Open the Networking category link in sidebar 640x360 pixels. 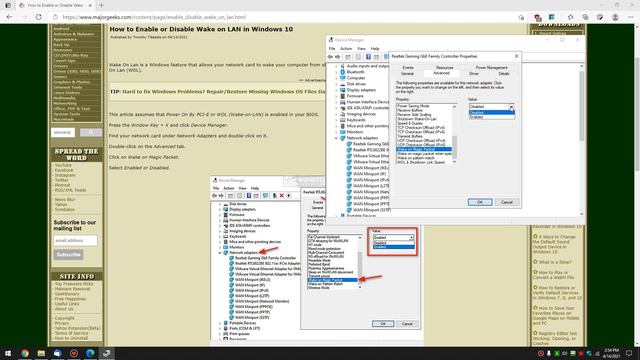pyautogui.click(x=65, y=103)
